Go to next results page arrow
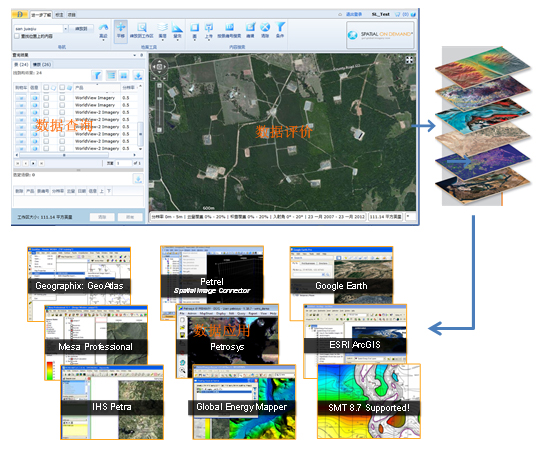 pyautogui.click(x=34, y=163)
